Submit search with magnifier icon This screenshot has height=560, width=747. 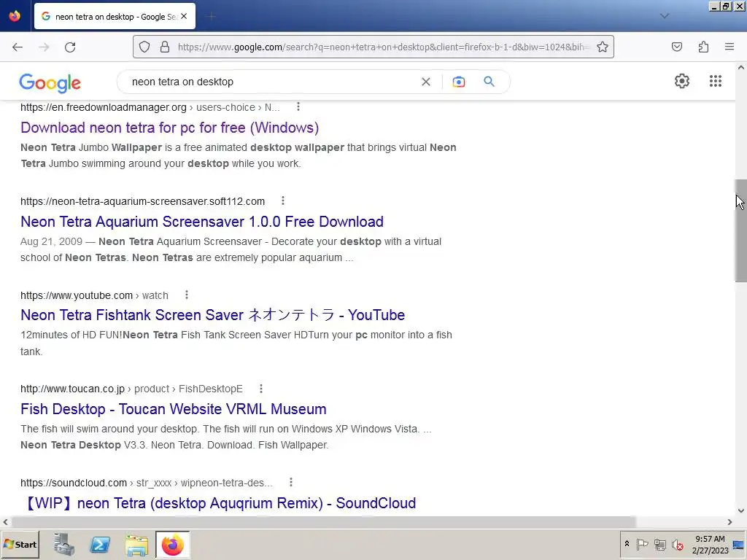point(489,82)
